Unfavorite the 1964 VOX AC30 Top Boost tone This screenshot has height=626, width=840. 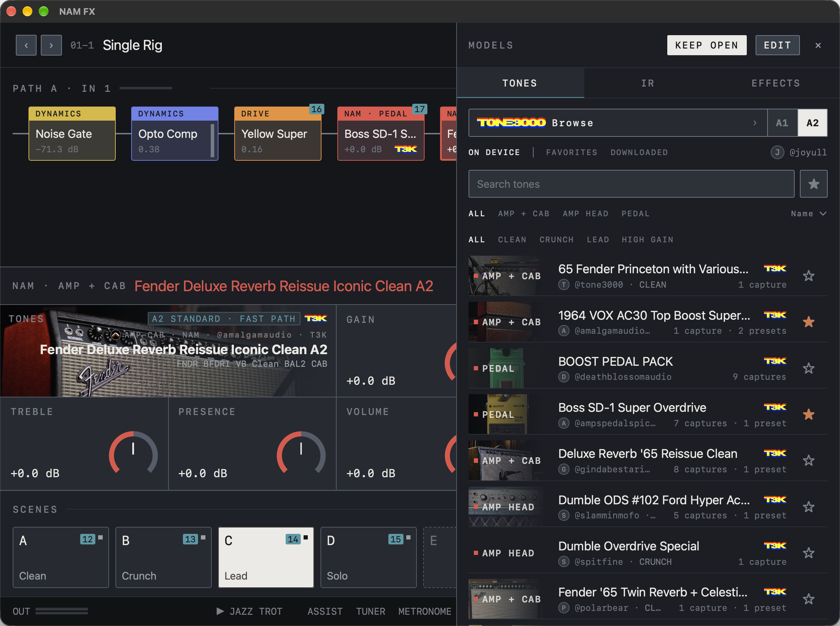click(x=809, y=322)
